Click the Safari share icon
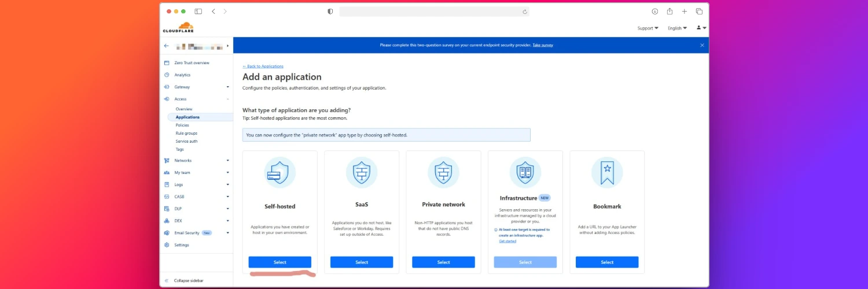The image size is (868, 289). [670, 12]
